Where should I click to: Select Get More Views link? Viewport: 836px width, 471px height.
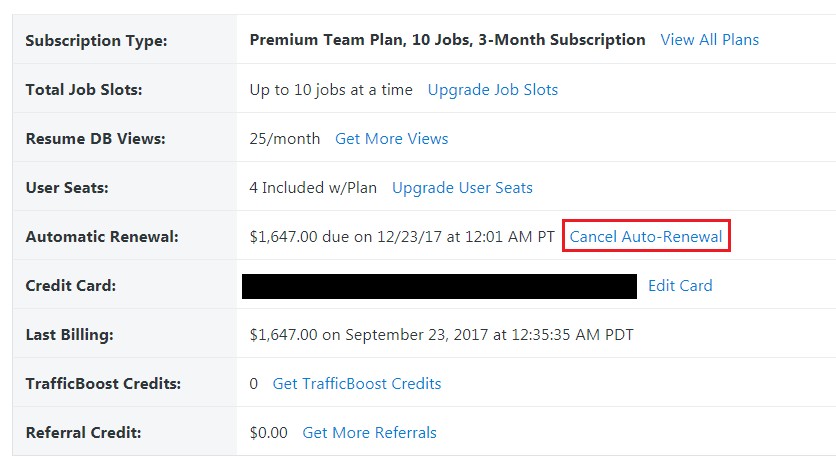tap(391, 139)
